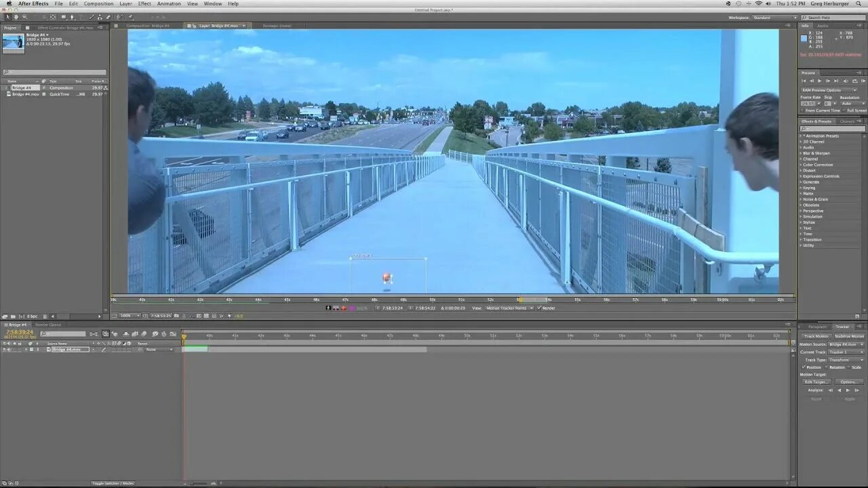868x488 pixels.
Task: Open the preview Resolution Auto dropdown
Action: (852, 104)
